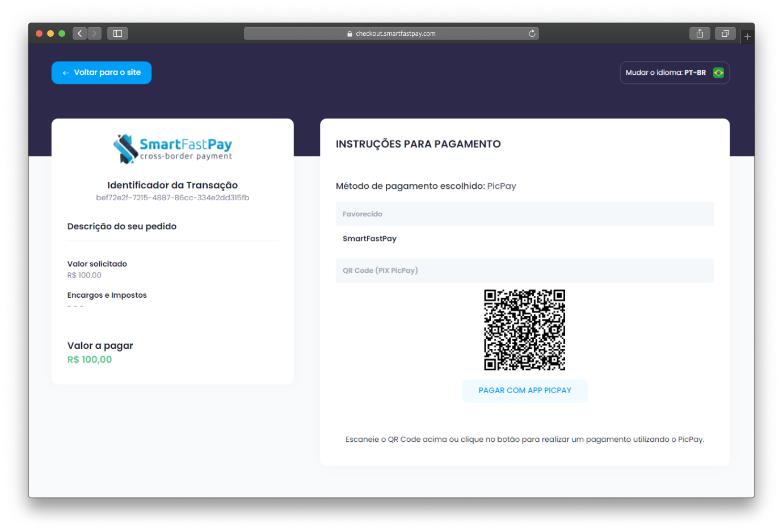Click the green fullscreen window button
This screenshot has height=532, width=783.
(x=62, y=33)
